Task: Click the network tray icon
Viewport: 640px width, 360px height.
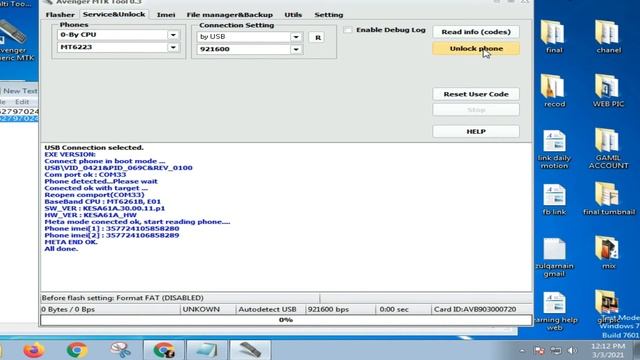Action: tap(556, 351)
